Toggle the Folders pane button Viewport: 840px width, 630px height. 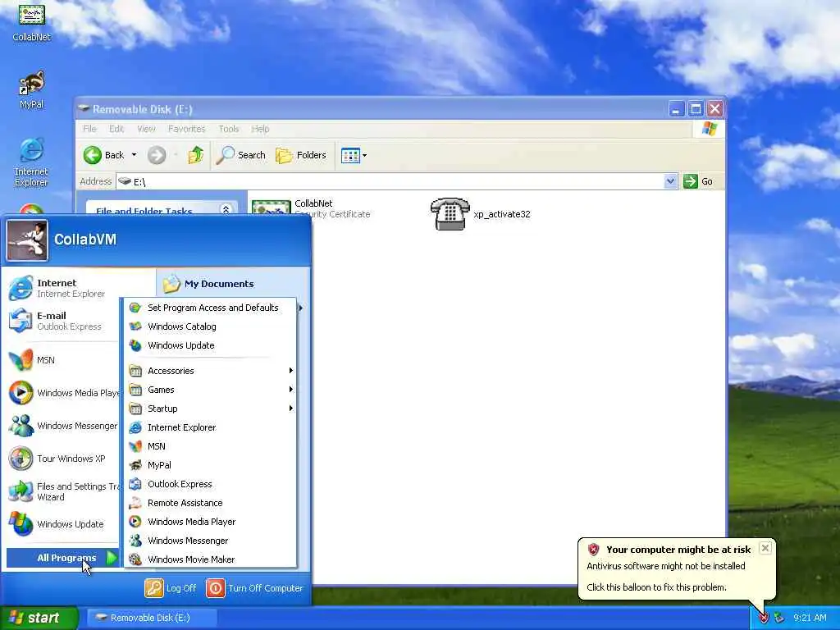301,155
